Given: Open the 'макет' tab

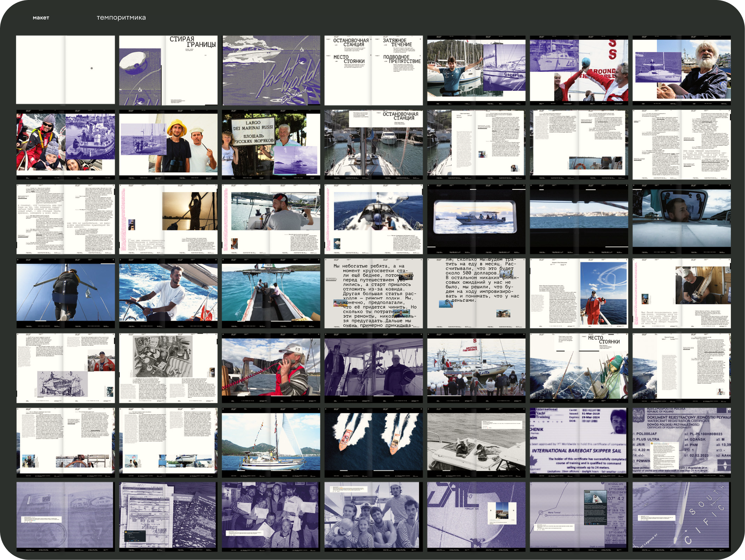Looking at the screenshot, I should pos(41,18).
